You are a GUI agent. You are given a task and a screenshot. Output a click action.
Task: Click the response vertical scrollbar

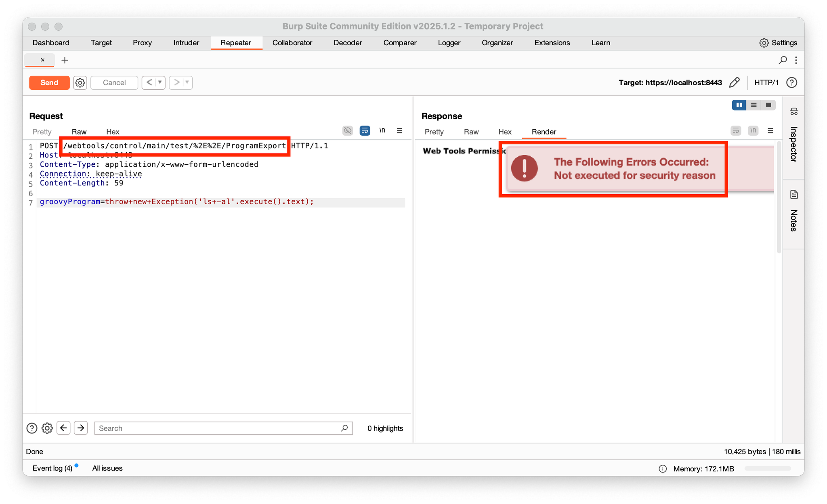tap(779, 197)
